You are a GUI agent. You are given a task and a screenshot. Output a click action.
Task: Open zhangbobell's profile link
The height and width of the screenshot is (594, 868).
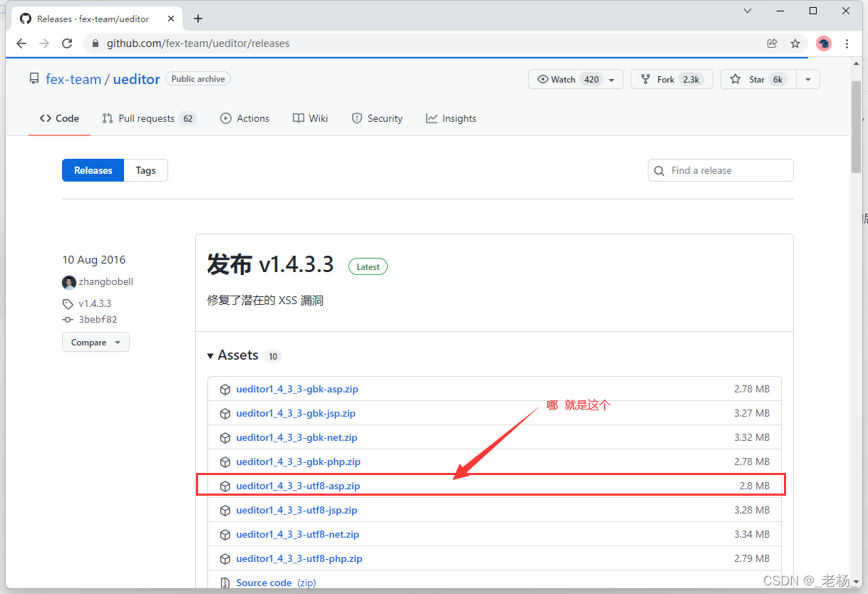[106, 281]
